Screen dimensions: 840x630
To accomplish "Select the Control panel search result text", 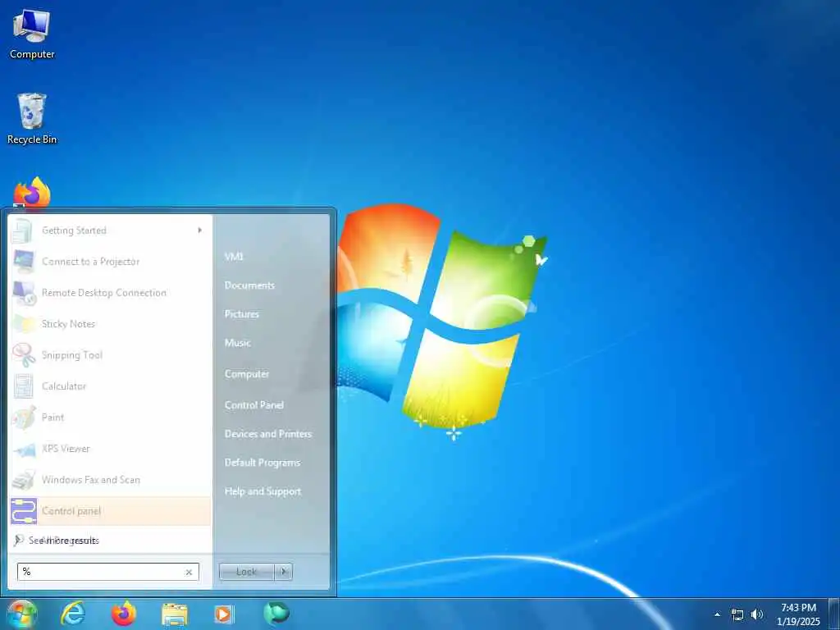I will click(71, 511).
